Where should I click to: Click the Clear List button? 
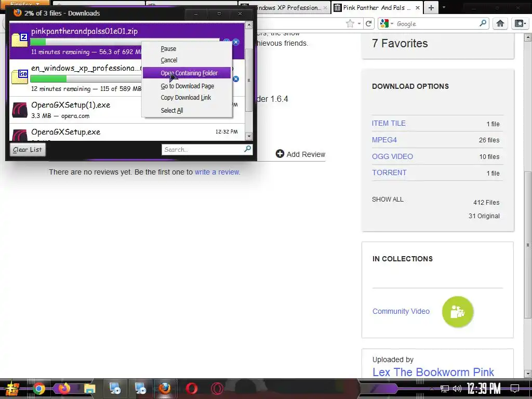coord(28,149)
